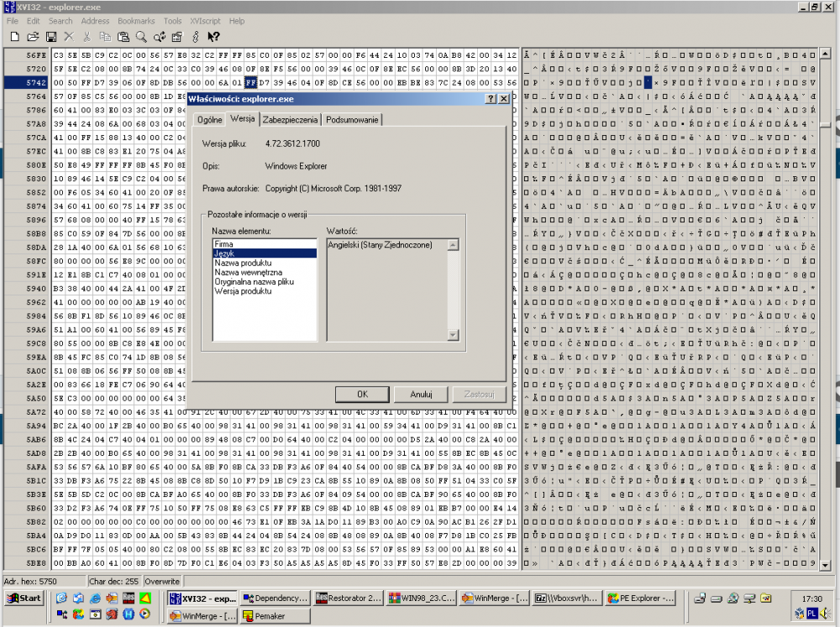Switch to PE Explorer in taskbar
The height and width of the screenshot is (627, 840).
click(x=640, y=598)
